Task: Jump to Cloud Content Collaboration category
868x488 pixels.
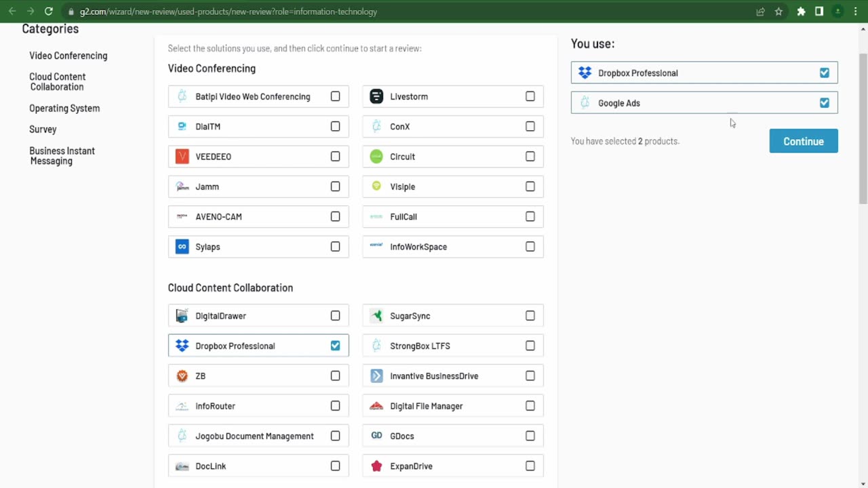Action: [57, 82]
